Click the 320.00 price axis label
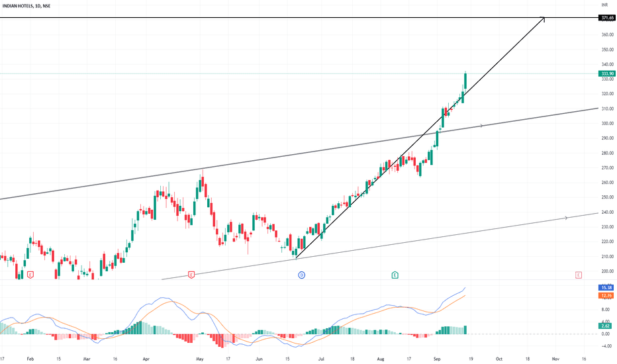 point(608,94)
